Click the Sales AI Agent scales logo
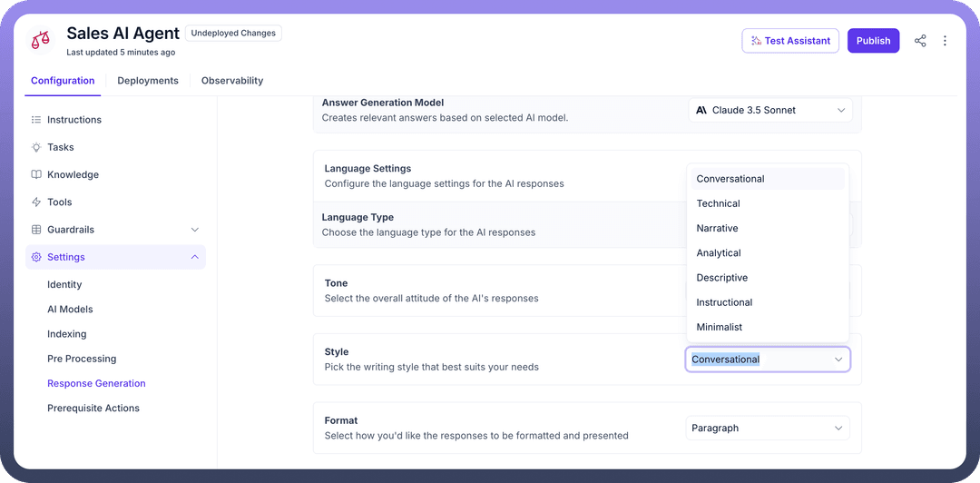 click(41, 41)
